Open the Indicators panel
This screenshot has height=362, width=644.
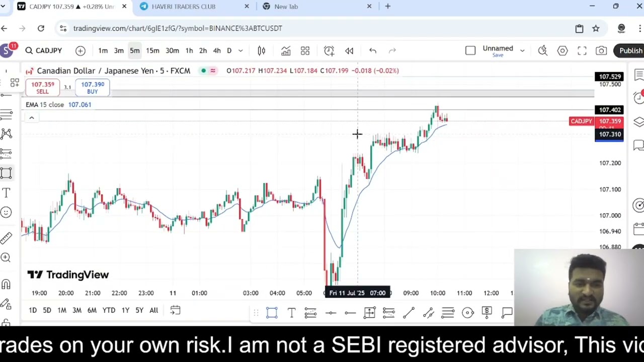click(286, 51)
